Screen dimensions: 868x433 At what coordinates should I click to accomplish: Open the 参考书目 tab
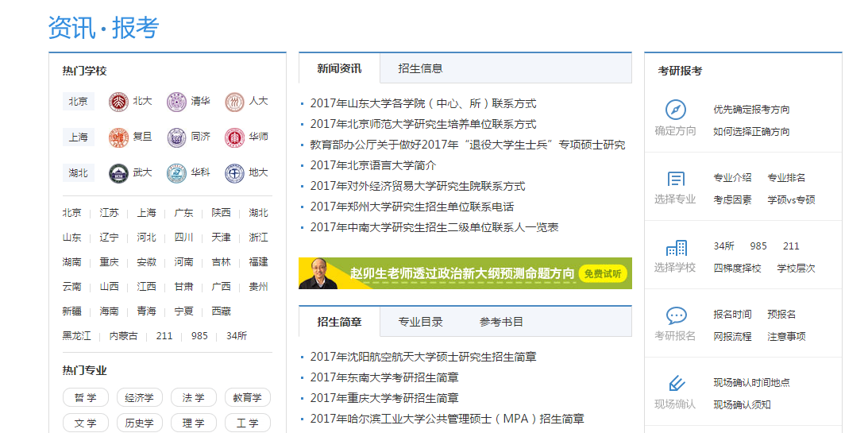coord(501,322)
